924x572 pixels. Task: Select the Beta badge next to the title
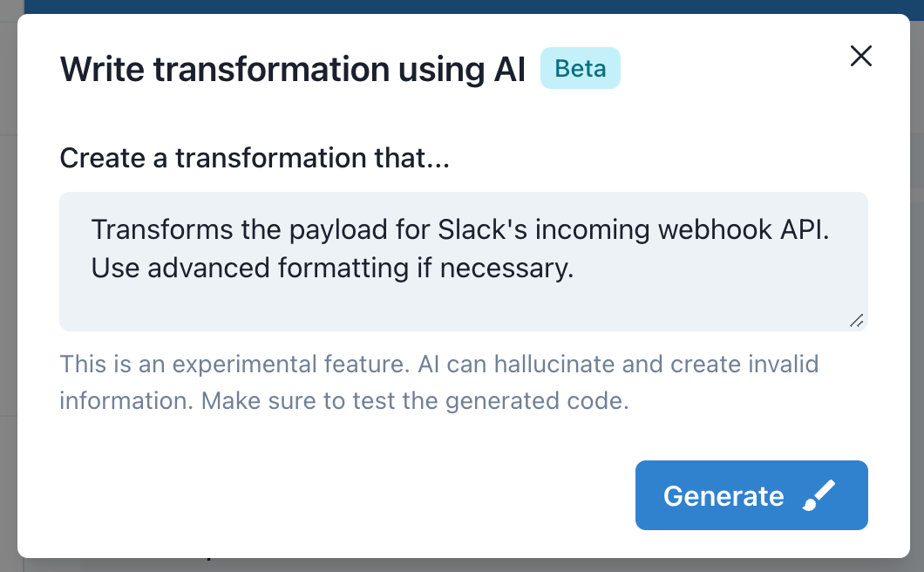click(581, 68)
